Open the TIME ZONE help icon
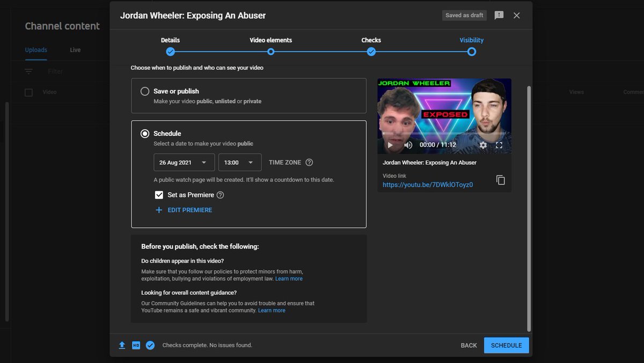This screenshot has height=363, width=644. [309, 163]
